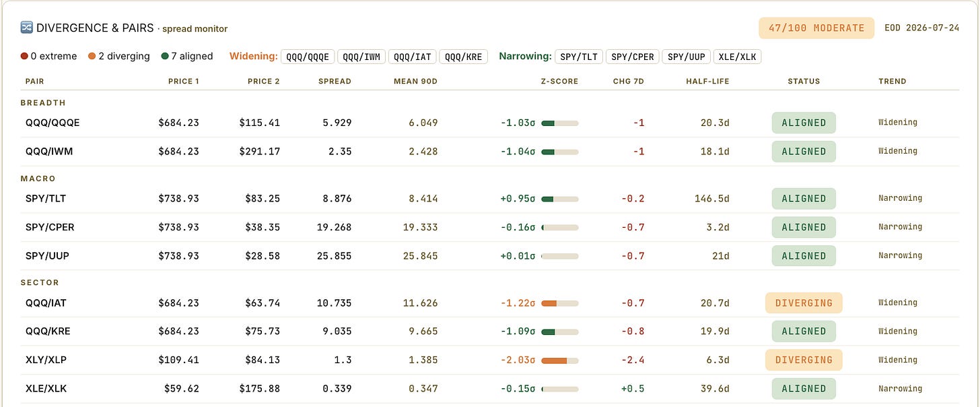Sort by the PAIR column header
The height and width of the screenshot is (407, 980).
[35, 82]
